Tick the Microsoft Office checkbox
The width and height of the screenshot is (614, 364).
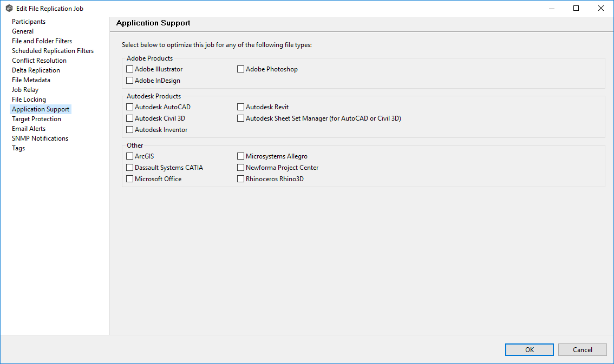130,179
